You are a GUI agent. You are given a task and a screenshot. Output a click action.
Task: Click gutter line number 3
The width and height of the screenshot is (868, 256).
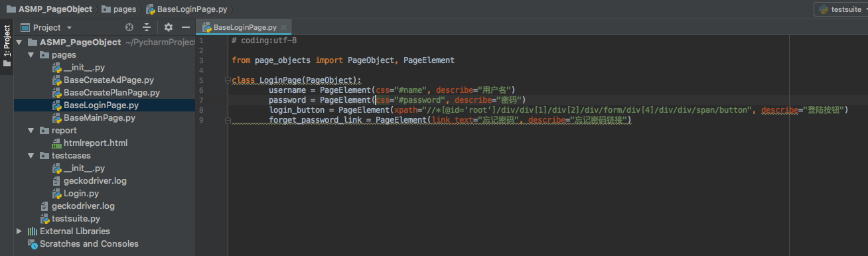coord(201,60)
